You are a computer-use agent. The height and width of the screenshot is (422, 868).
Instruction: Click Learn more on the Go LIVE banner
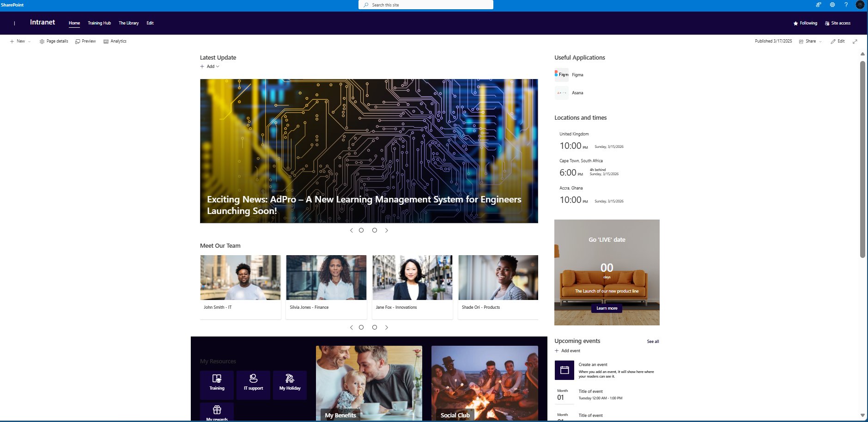click(607, 308)
